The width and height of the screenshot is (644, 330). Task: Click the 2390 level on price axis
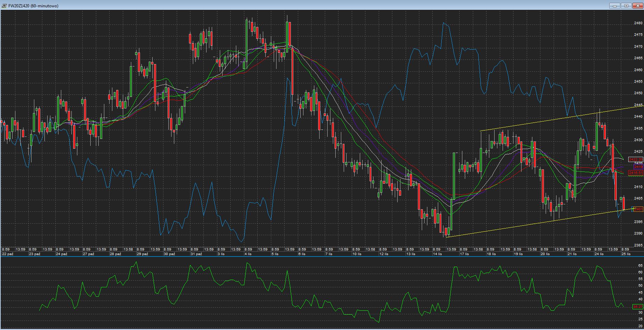click(638, 233)
